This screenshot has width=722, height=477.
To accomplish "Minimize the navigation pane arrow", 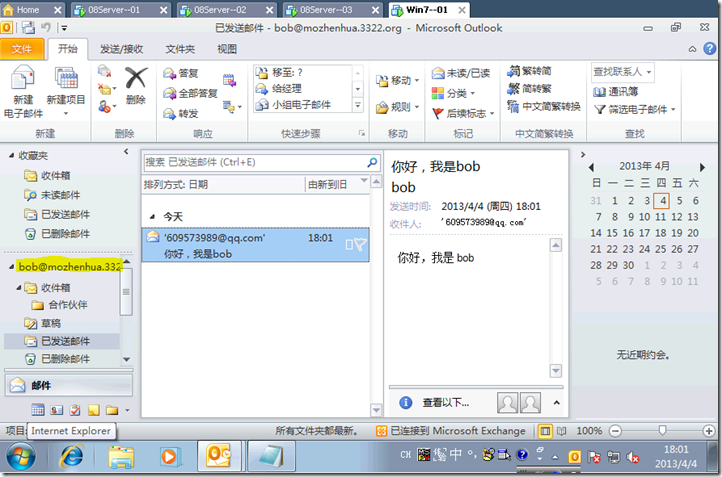I will (126, 151).
